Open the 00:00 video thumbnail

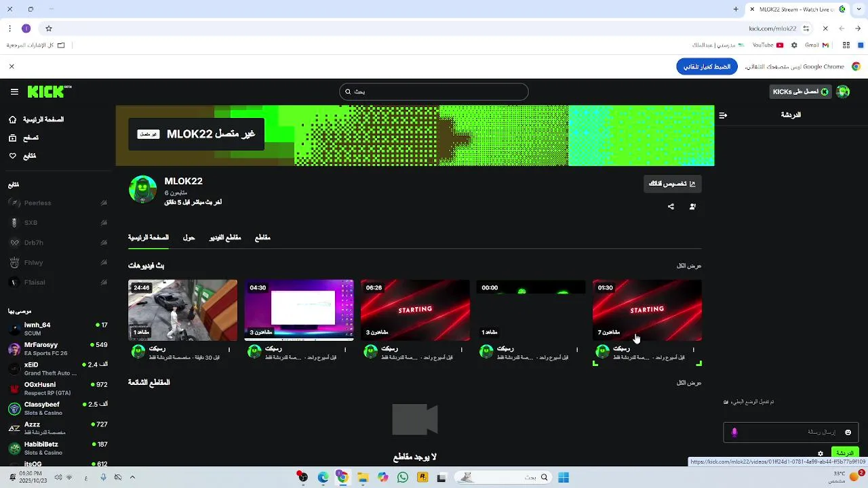[531, 310]
